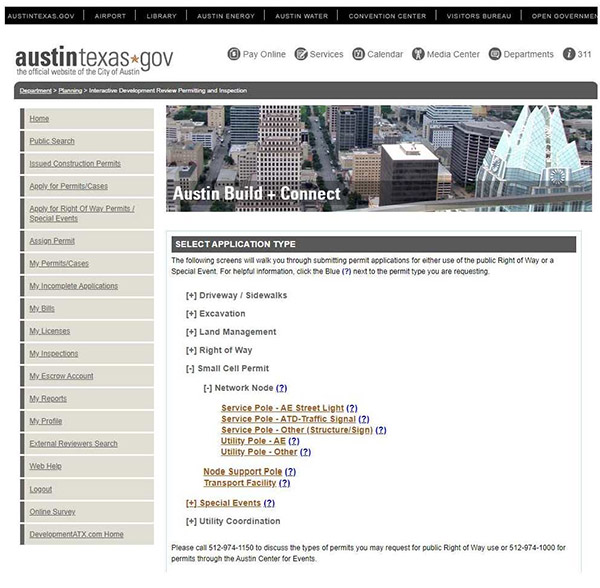Click the 311 info icon
Screen dimensions: 600x588
[x=569, y=54]
